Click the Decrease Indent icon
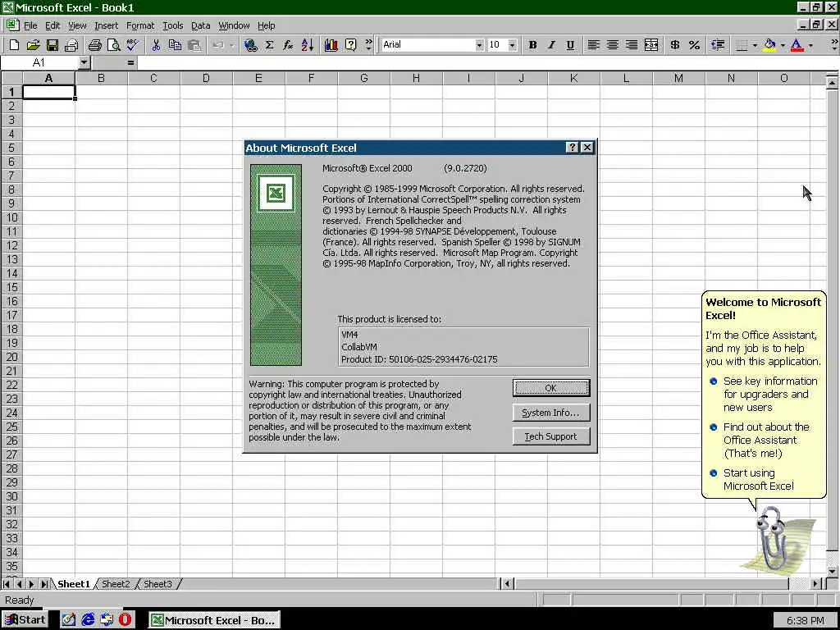This screenshot has height=630, width=840. click(718, 45)
